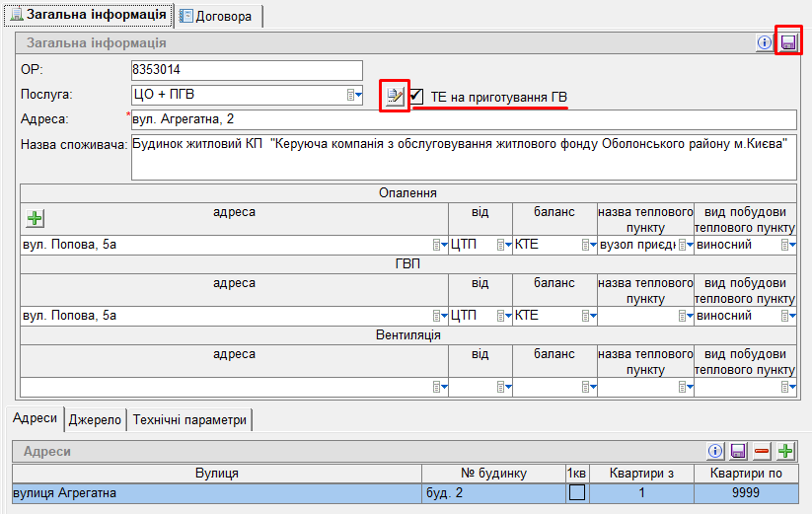Image resolution: width=812 pixels, height=514 pixels.
Task: Click the save icon in Адреси panel header
Action: coord(738,451)
